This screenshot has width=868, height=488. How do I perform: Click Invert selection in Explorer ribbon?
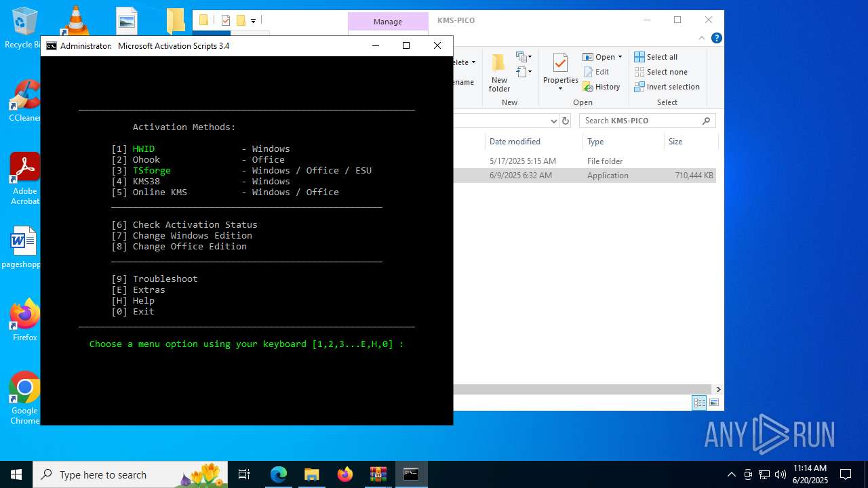(667, 87)
